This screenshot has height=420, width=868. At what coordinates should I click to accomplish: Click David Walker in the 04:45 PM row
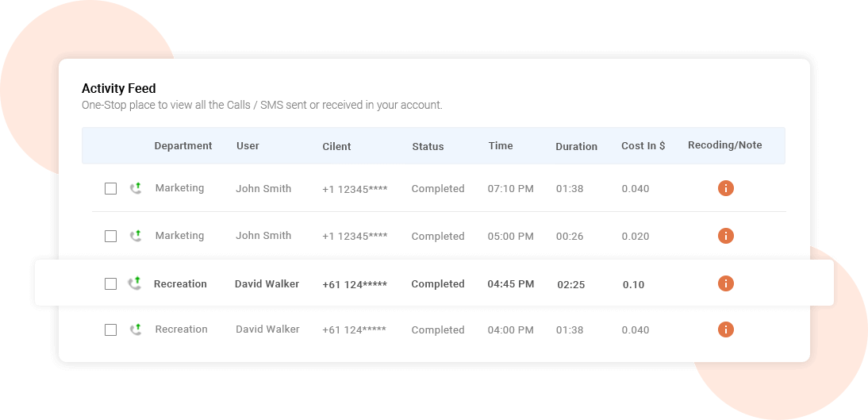(267, 283)
